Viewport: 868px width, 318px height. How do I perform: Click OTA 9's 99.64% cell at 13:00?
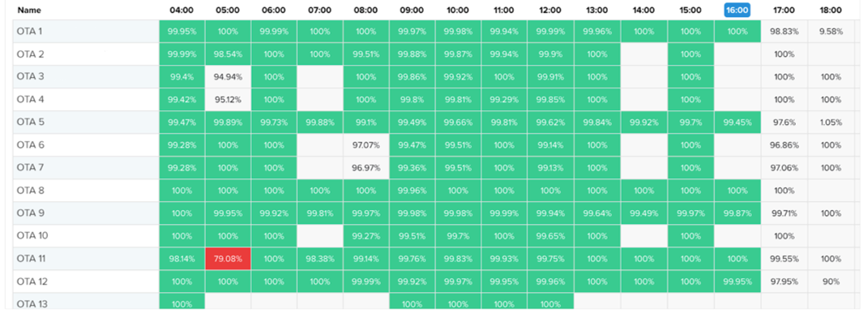click(596, 213)
